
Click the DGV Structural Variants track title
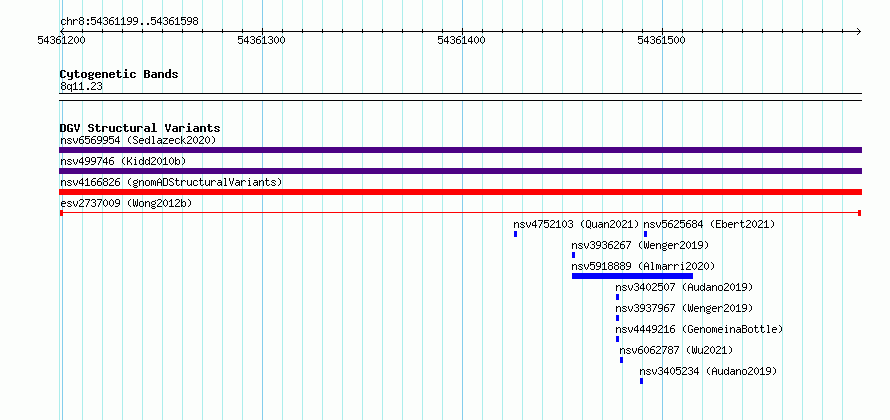pyautogui.click(x=140, y=128)
